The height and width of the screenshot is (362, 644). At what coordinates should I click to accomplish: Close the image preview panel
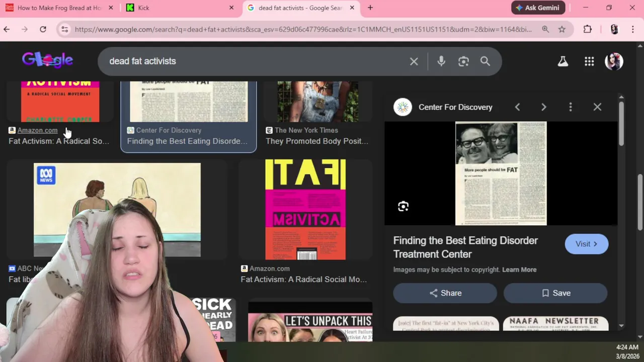point(597,107)
